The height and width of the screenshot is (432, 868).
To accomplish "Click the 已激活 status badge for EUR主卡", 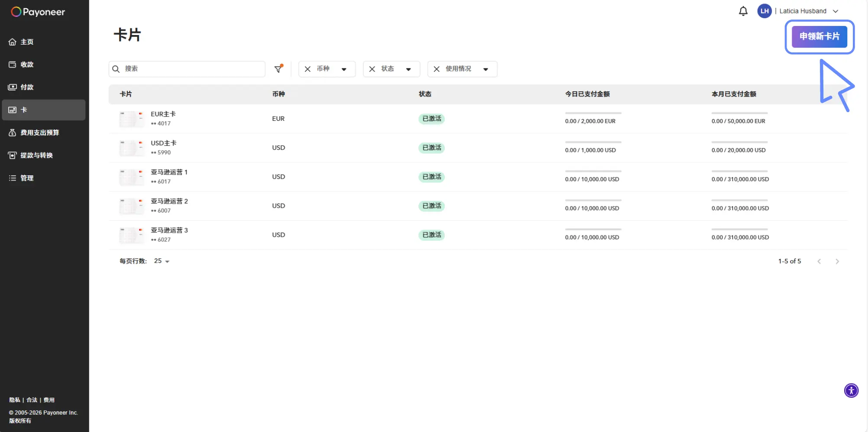I will coord(432,119).
